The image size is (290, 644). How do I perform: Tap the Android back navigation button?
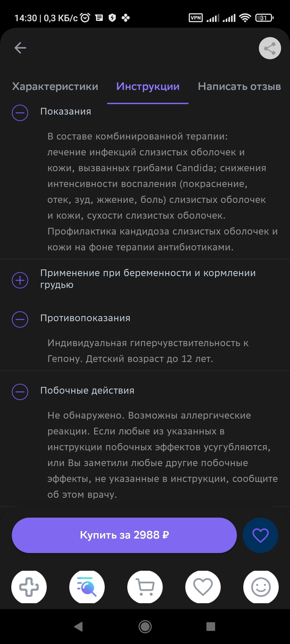click(x=78, y=627)
